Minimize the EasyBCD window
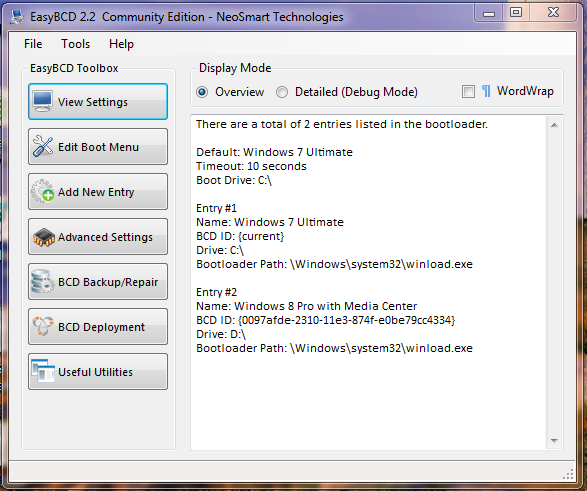The image size is (587, 491). [x=489, y=14]
